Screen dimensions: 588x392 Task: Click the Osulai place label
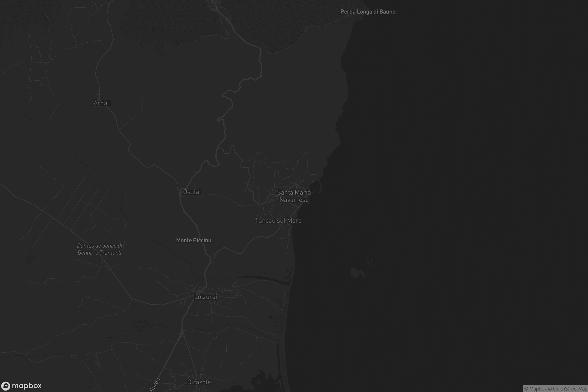192,192
